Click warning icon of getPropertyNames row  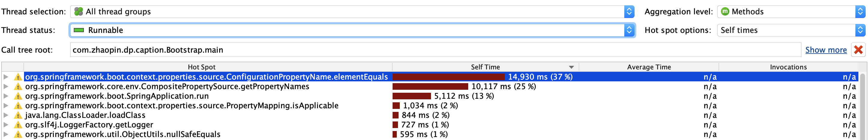point(18,87)
